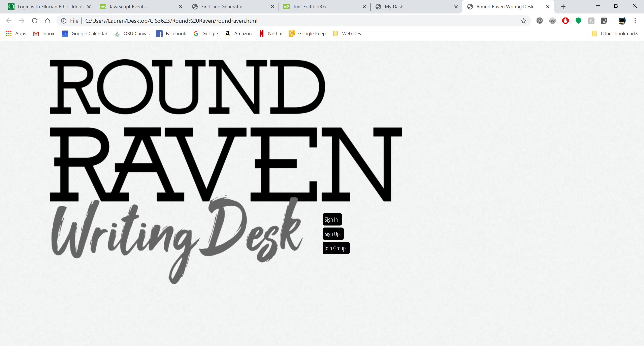Open the Gmail Inbox bookmark
The width and height of the screenshot is (644, 346).
point(43,33)
